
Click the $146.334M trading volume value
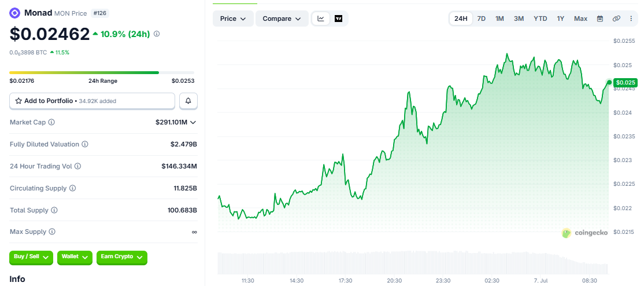[x=179, y=166]
